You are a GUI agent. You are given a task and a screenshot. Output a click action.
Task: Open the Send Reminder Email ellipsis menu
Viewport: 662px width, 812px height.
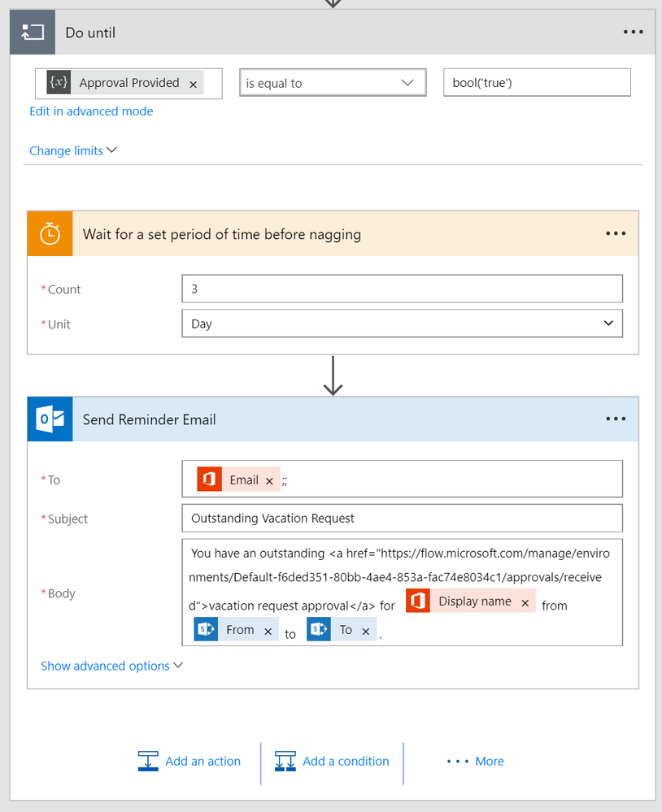tap(616, 419)
